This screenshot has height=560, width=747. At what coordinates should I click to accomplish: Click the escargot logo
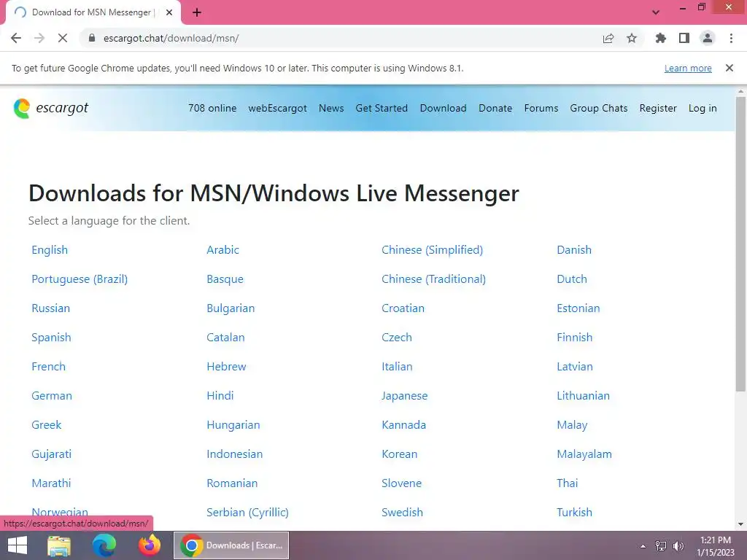(x=51, y=108)
